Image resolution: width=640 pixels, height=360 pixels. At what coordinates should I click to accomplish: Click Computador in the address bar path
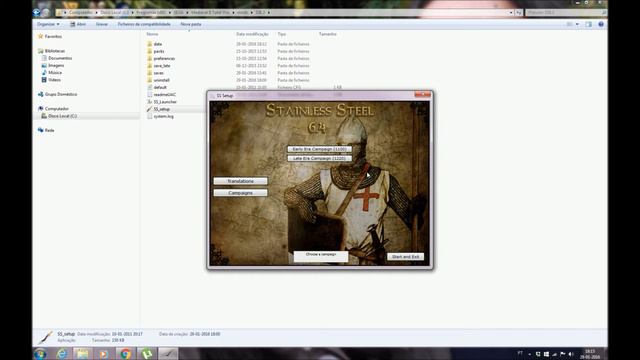80,13
